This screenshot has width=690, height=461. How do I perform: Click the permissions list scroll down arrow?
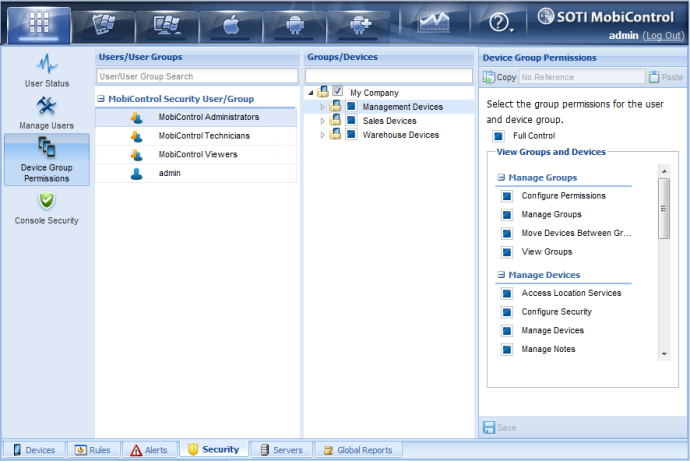(x=664, y=354)
